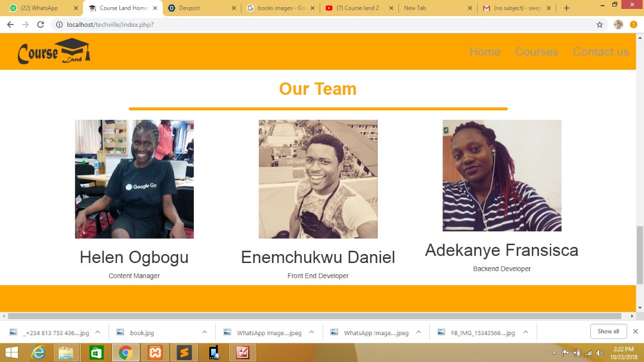Click Show all downloads button
This screenshot has width=644, height=362.
tap(608, 331)
